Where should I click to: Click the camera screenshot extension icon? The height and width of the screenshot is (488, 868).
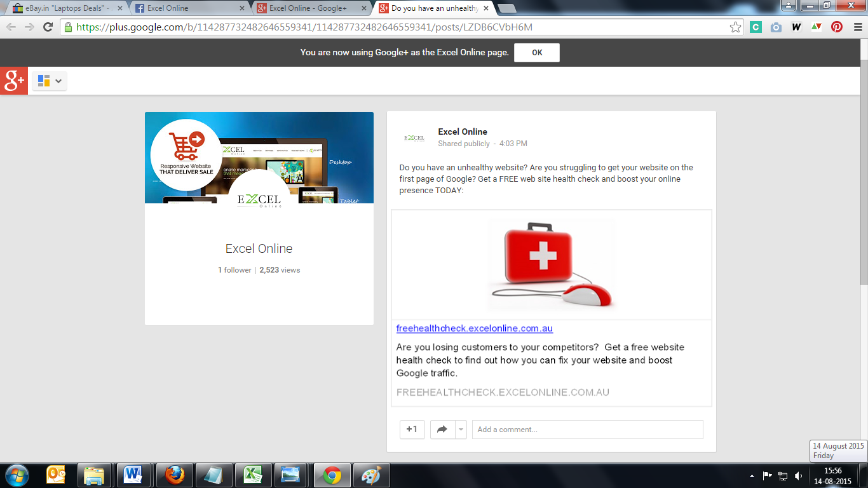tap(776, 27)
